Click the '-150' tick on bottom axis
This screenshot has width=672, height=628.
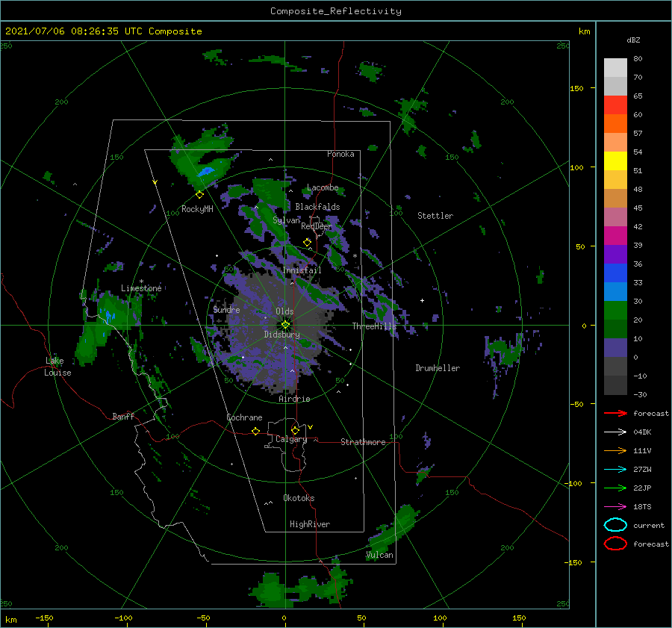click(x=44, y=618)
